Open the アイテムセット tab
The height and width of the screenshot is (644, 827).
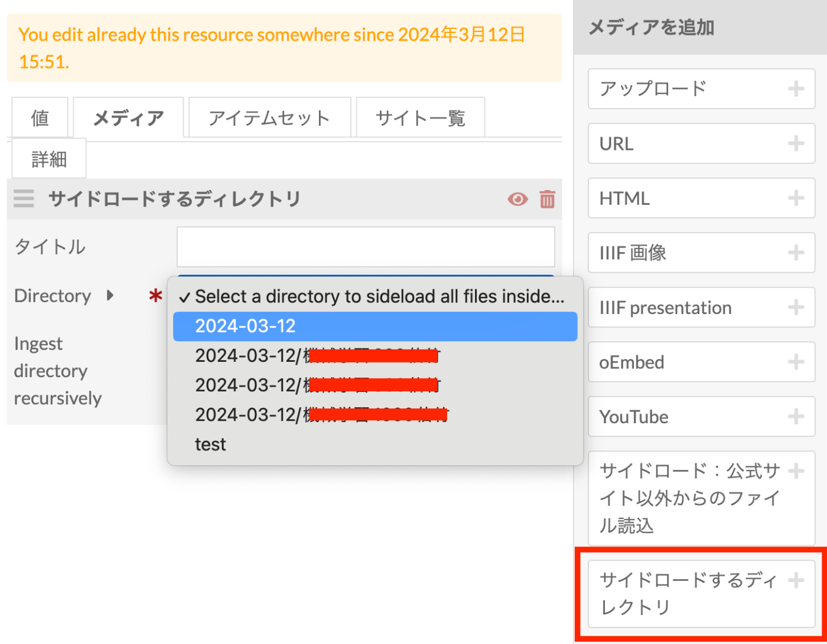269,118
